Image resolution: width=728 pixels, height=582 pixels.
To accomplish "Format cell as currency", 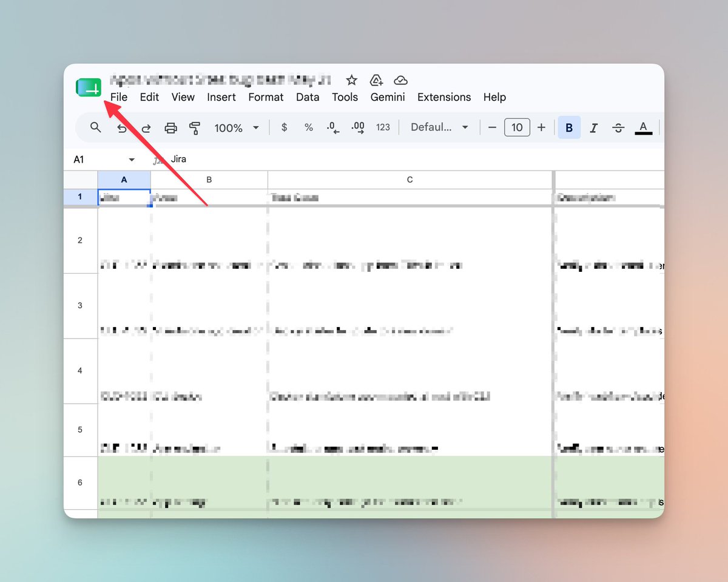I will (x=285, y=127).
